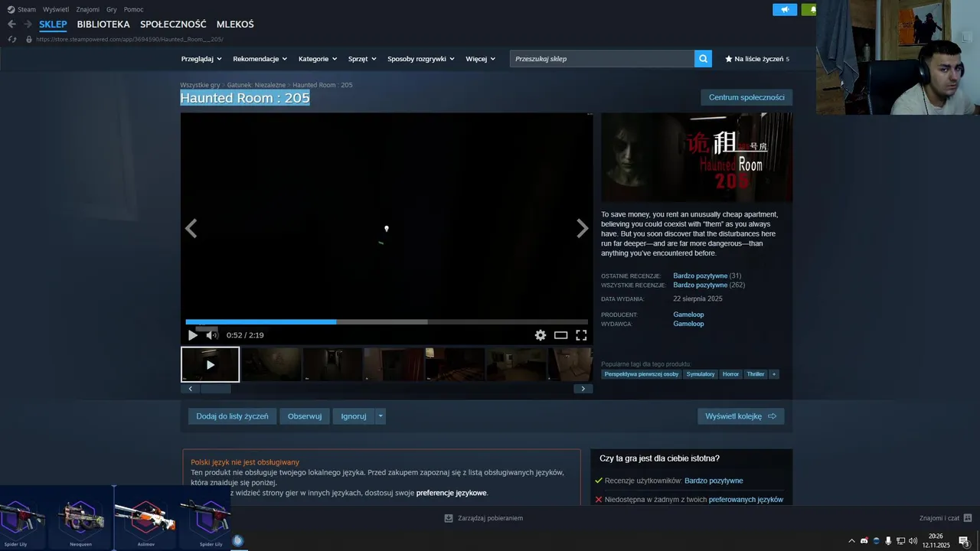
Task: Open the downloads manager icon
Action: [449, 518]
